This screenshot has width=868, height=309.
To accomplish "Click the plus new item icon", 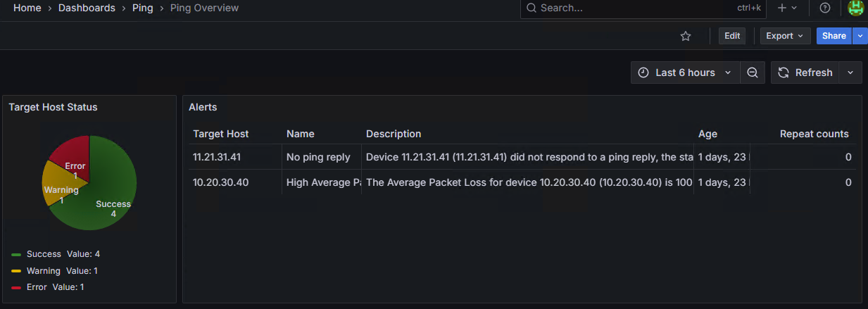I will click(x=782, y=8).
